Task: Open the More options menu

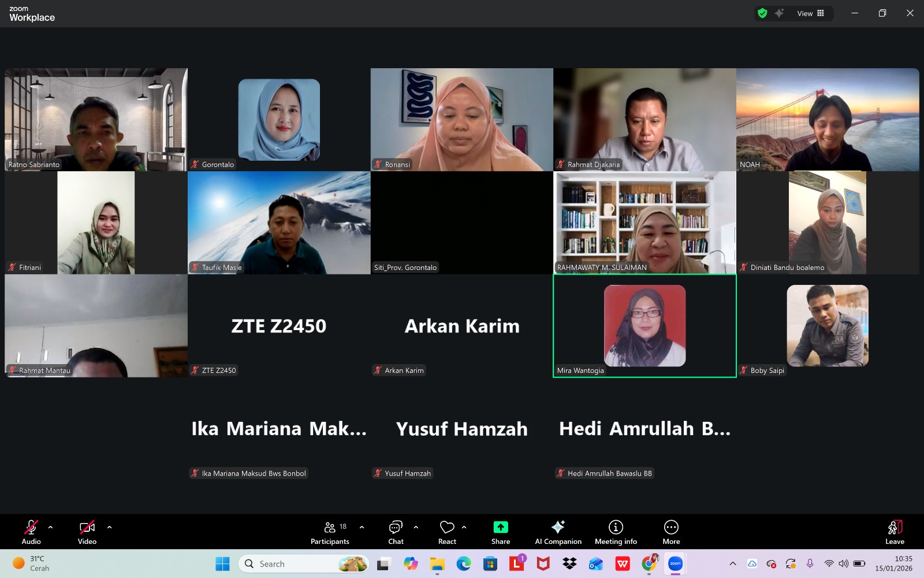Action: (671, 532)
